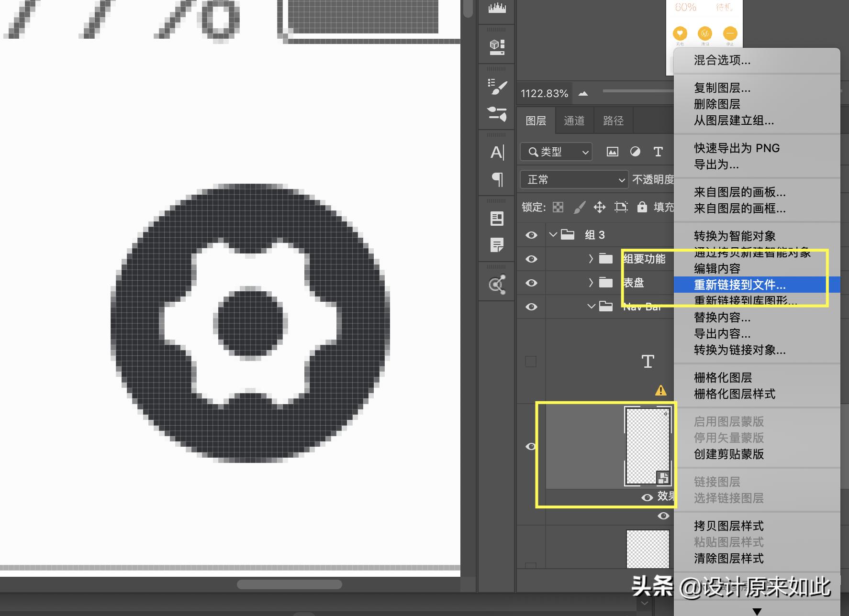Open the 正常 blend mode dropdown
The image size is (849, 616).
(574, 180)
